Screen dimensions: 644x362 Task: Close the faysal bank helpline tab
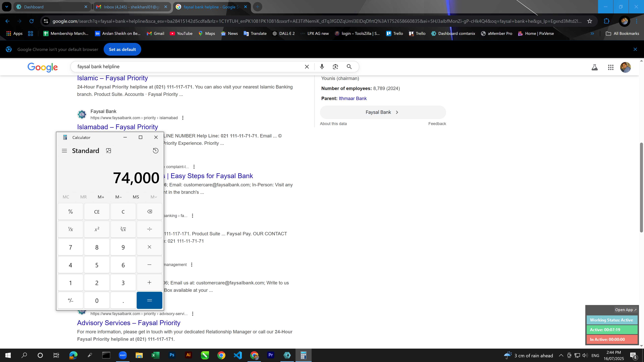tap(246, 7)
